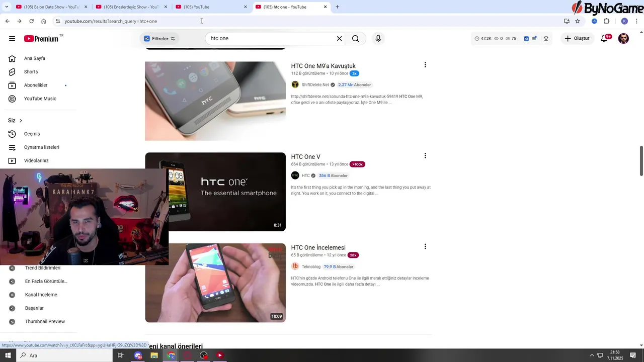
Task: Expand the Siz section chevron
Action: (21, 121)
